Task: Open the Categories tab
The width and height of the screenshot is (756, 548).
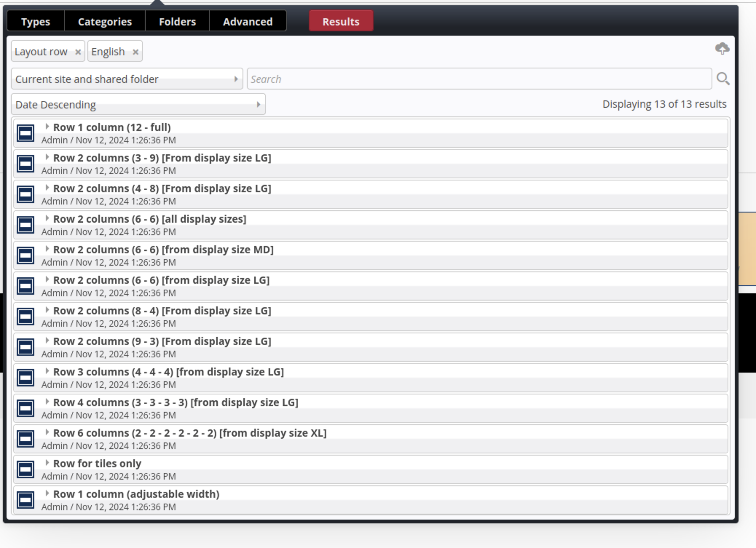Action: point(105,21)
